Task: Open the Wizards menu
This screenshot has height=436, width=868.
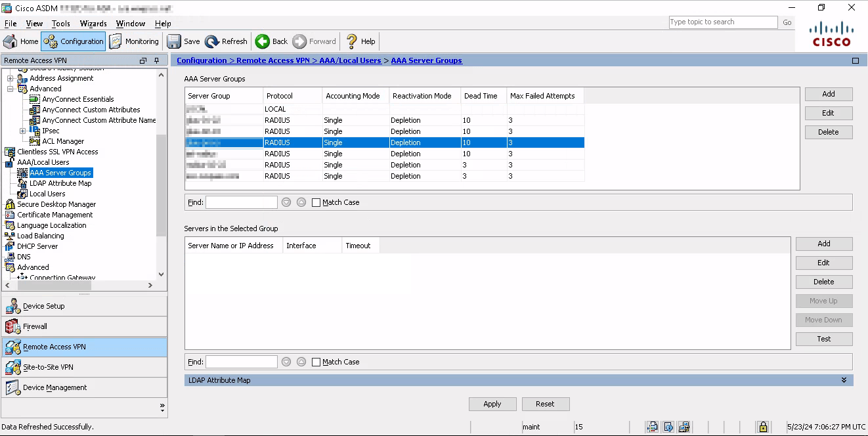Action: pyautogui.click(x=93, y=24)
